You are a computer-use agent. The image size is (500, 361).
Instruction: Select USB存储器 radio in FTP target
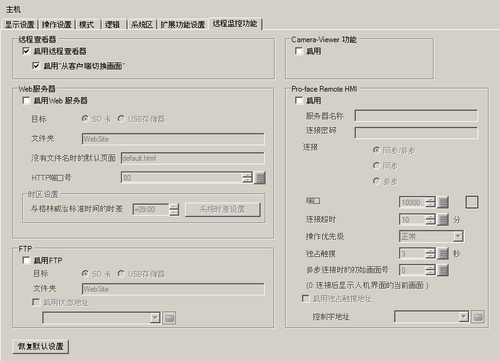pyautogui.click(x=121, y=274)
